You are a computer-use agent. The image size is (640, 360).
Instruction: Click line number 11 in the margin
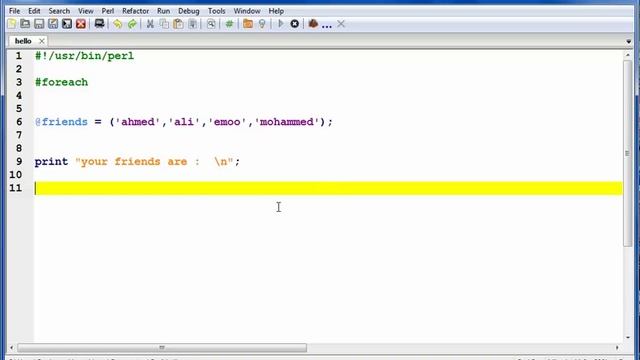point(16,188)
